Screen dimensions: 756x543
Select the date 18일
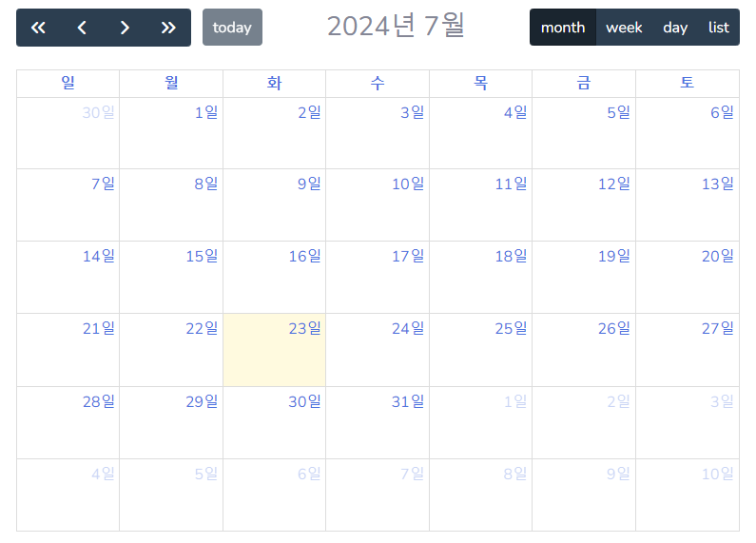click(511, 256)
